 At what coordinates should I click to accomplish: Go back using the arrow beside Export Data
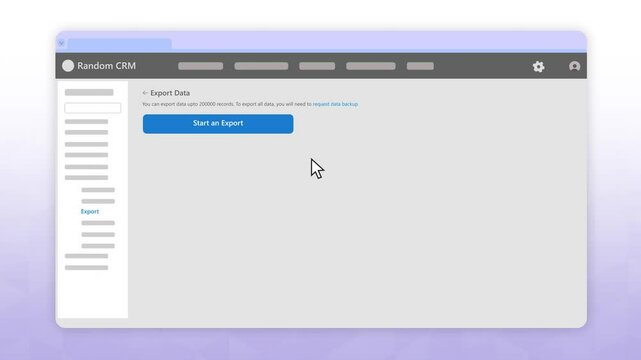pyautogui.click(x=145, y=93)
